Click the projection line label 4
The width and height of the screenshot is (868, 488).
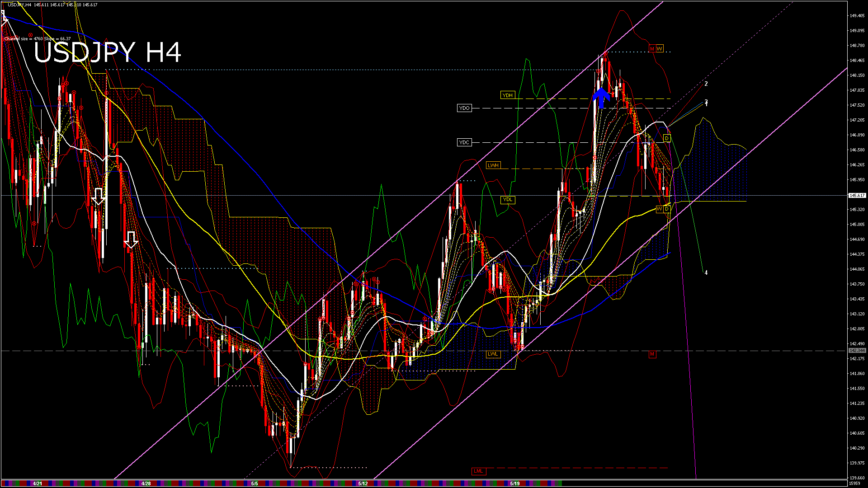[x=706, y=272]
